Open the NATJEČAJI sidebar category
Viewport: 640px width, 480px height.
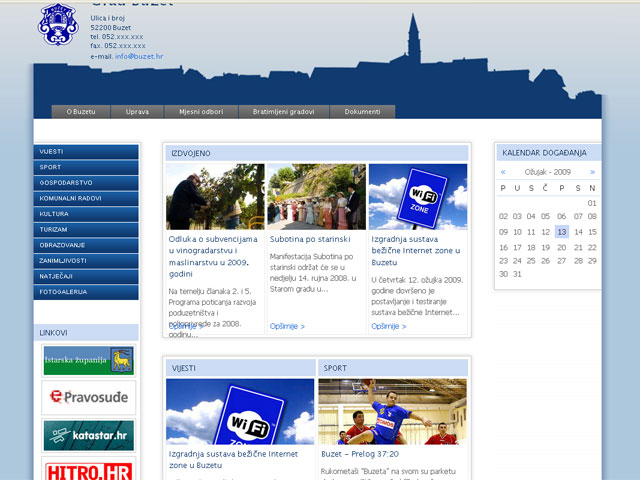[x=86, y=276]
